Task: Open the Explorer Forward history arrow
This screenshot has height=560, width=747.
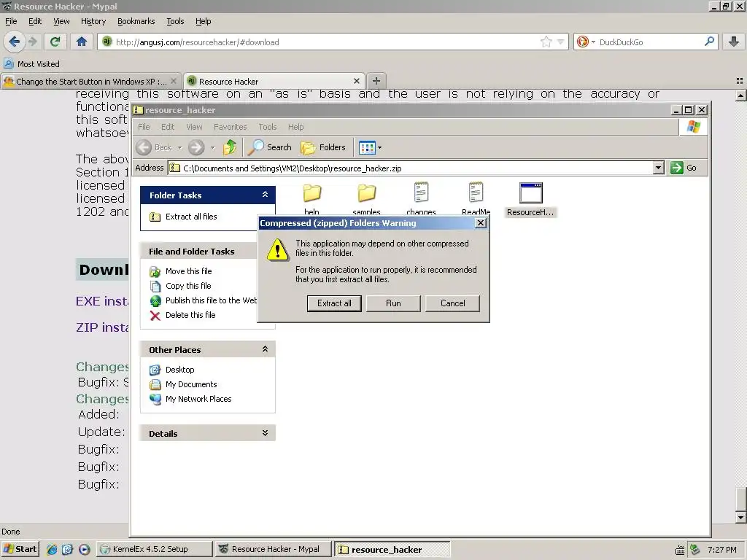Action: click(x=212, y=147)
